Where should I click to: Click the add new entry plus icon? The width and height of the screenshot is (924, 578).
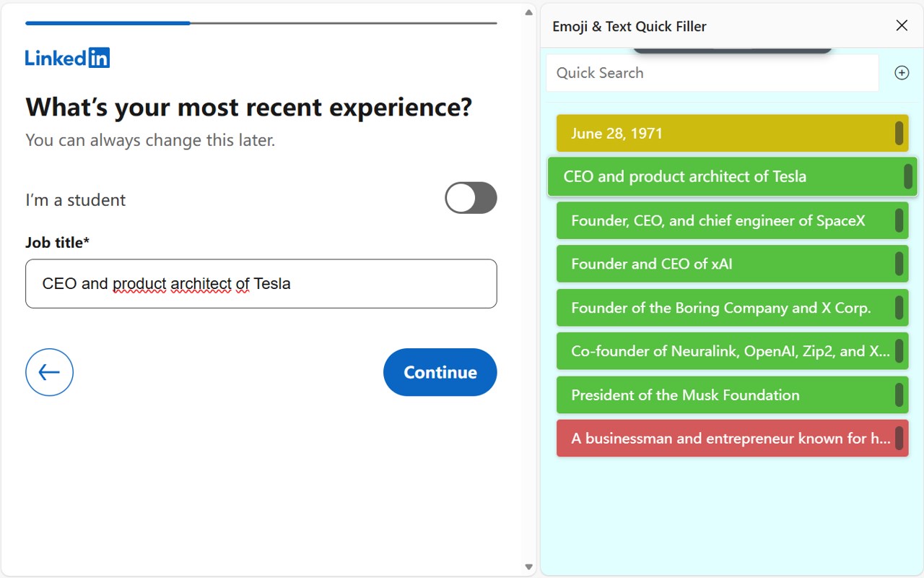click(x=902, y=73)
